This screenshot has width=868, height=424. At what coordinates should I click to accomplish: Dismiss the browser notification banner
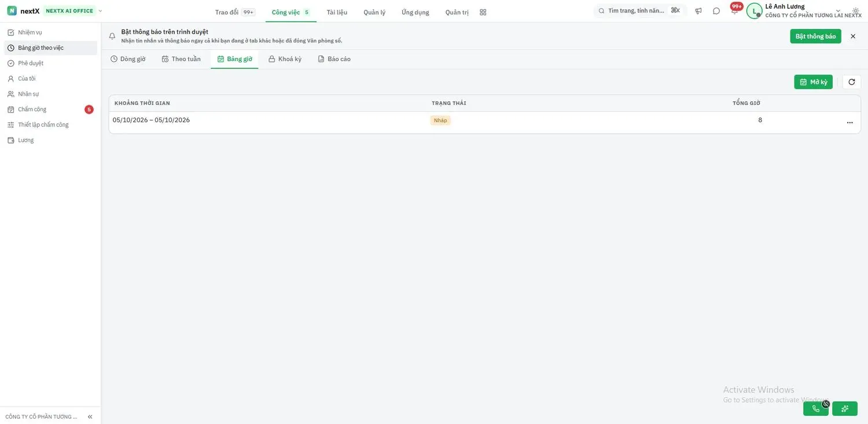(x=853, y=36)
